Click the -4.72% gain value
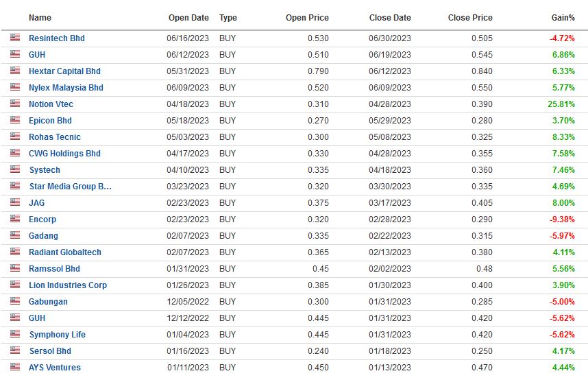The height and width of the screenshot is (380, 588). point(562,38)
